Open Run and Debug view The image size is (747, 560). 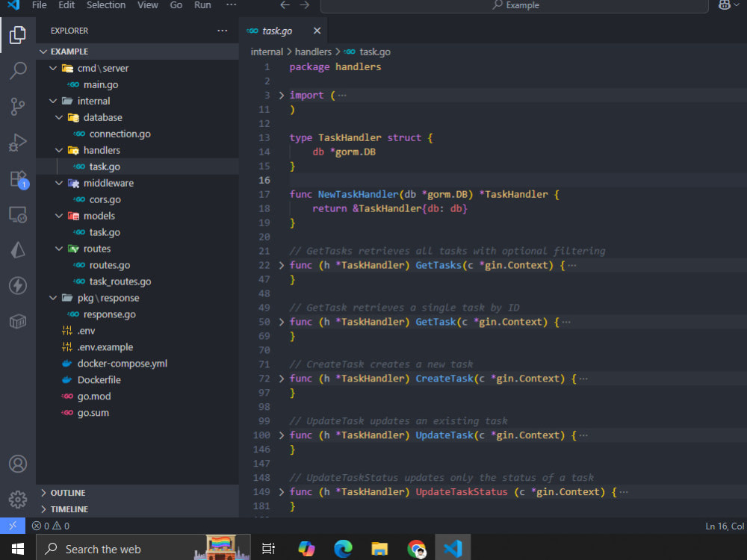pos(18,142)
